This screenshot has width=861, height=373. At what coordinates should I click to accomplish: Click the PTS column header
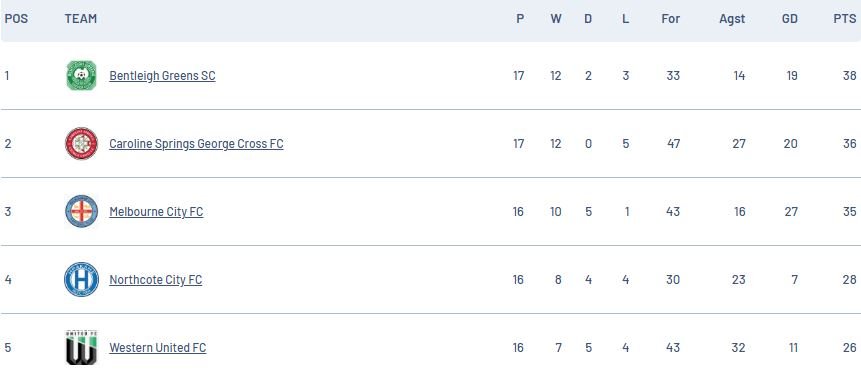coord(845,19)
